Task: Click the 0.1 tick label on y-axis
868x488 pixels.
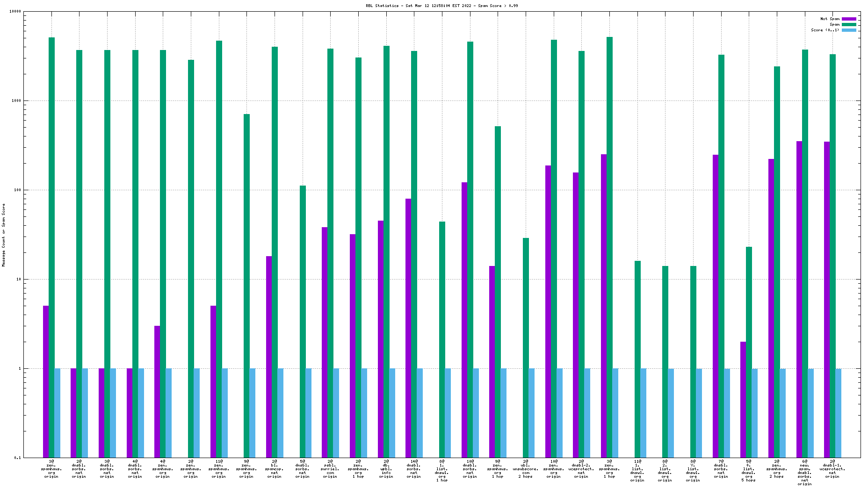Action: (x=17, y=458)
